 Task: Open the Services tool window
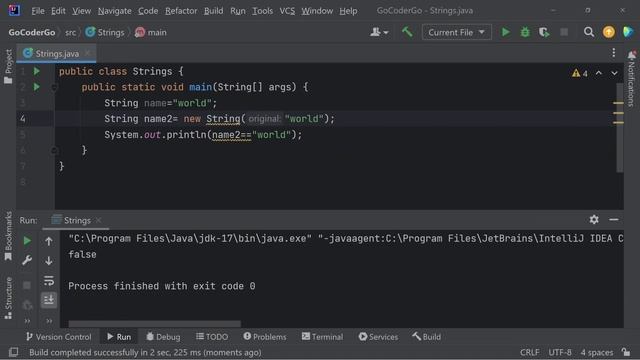tap(378, 337)
